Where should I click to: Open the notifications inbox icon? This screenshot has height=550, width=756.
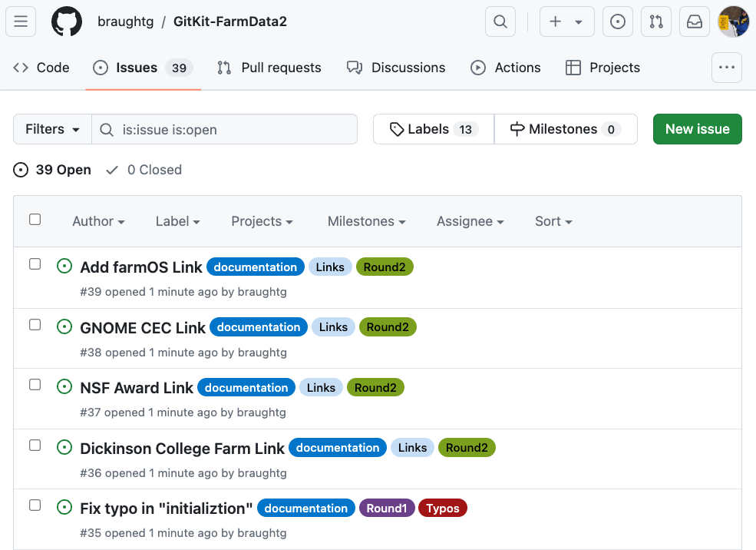click(x=695, y=22)
